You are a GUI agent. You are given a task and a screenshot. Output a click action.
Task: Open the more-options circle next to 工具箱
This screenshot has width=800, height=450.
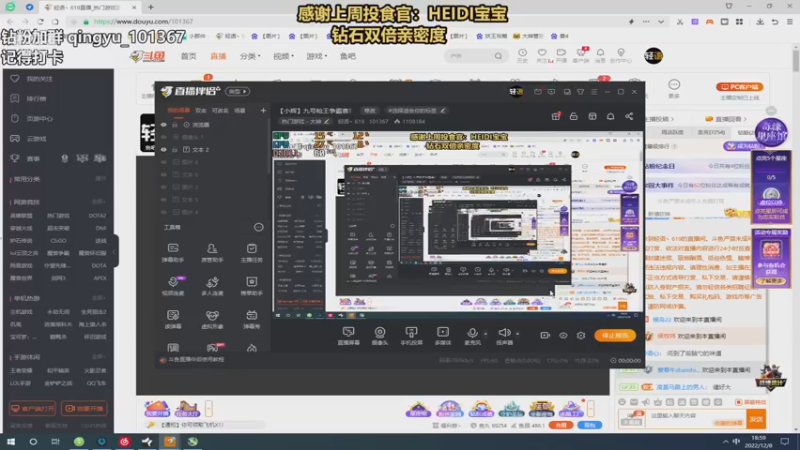point(259,227)
